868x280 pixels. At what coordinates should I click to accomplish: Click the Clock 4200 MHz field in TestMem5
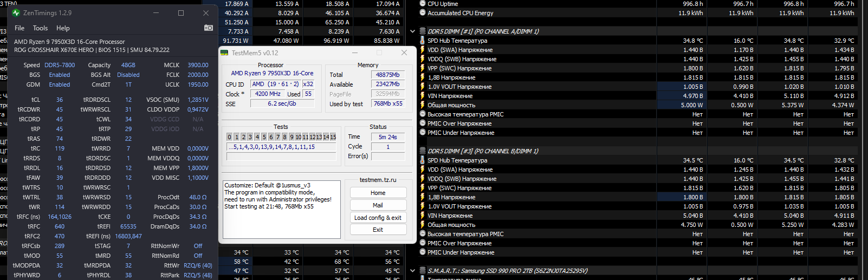(268, 94)
